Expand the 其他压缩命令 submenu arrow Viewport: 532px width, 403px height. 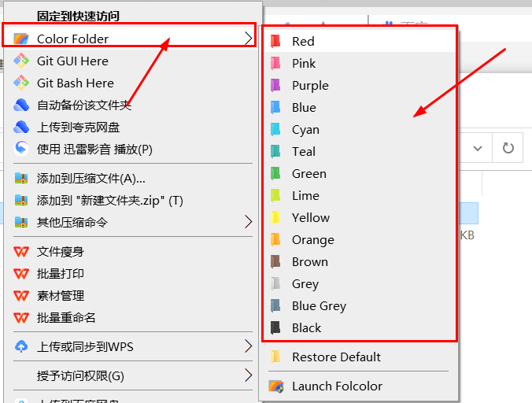pos(248,222)
